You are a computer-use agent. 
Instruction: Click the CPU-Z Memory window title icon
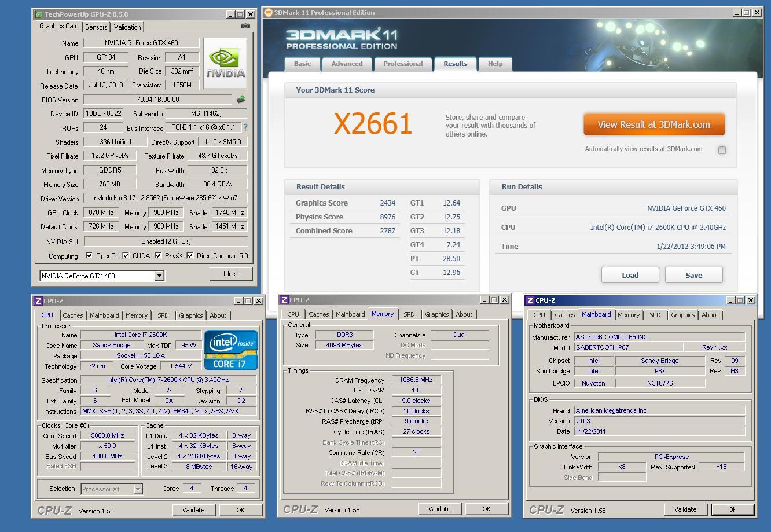284,300
